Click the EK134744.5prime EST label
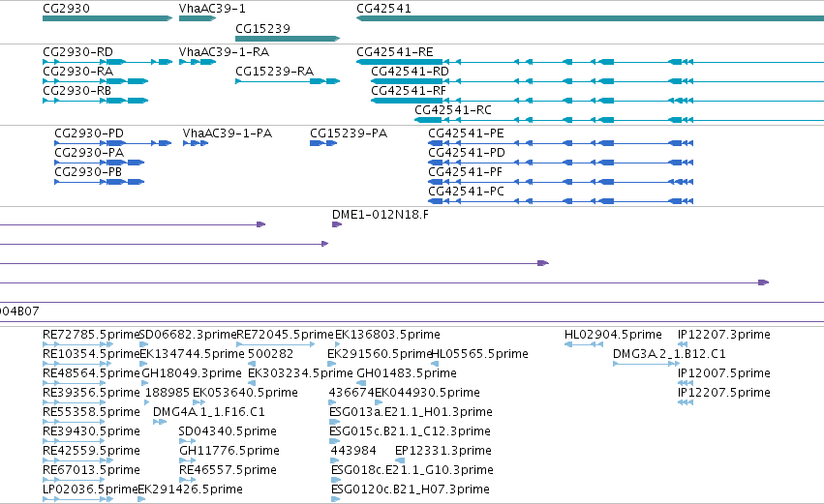 [x=193, y=354]
